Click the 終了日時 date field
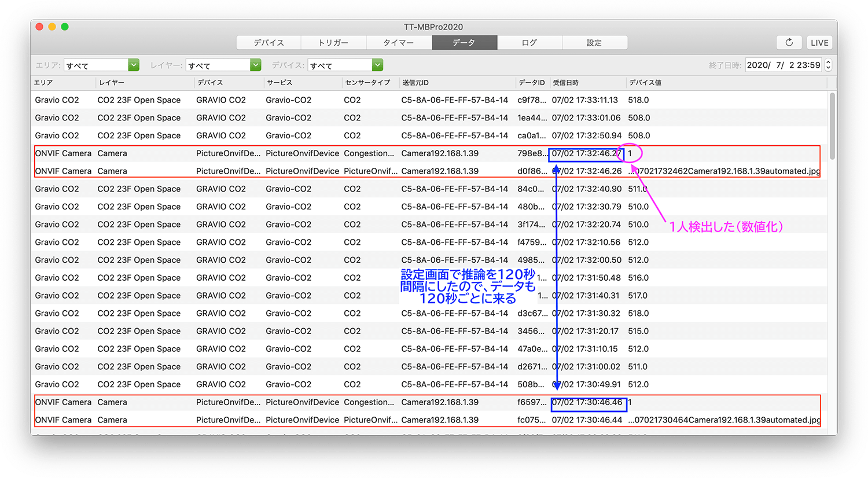This screenshot has height=478, width=868. pyautogui.click(x=784, y=65)
